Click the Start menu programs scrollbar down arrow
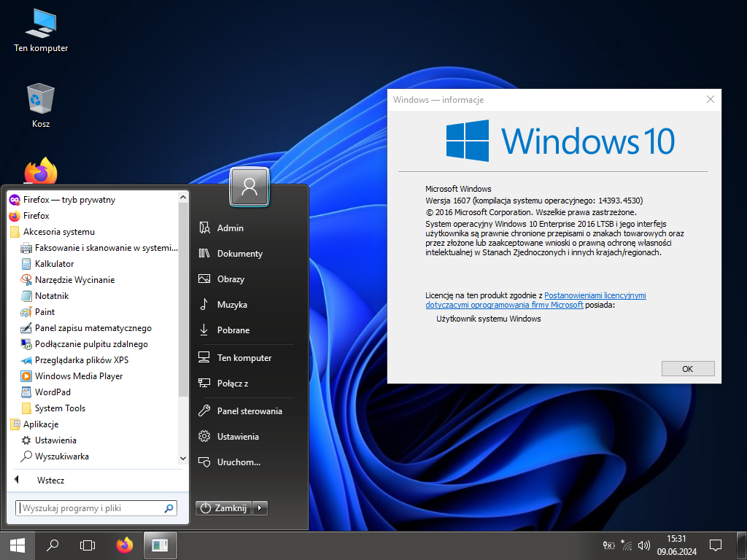Screen dimensions: 747x560 click(x=183, y=459)
